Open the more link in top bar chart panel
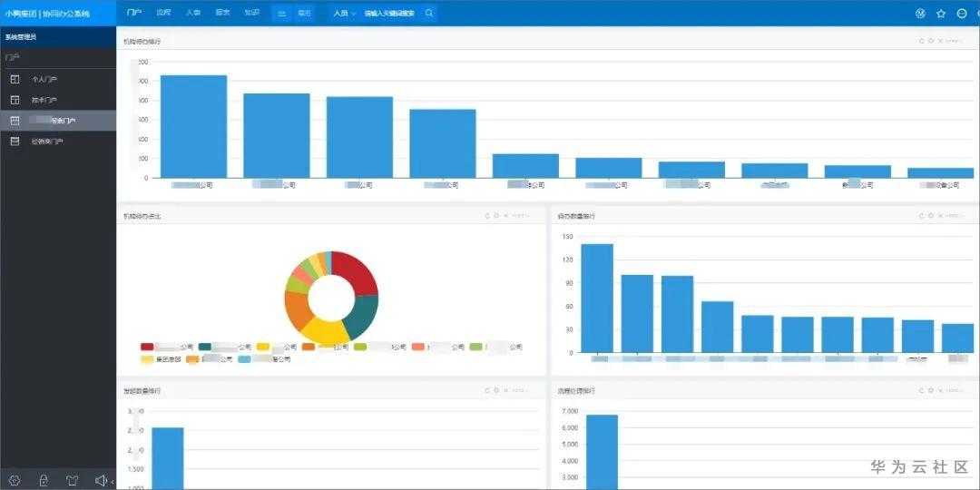 953,41
